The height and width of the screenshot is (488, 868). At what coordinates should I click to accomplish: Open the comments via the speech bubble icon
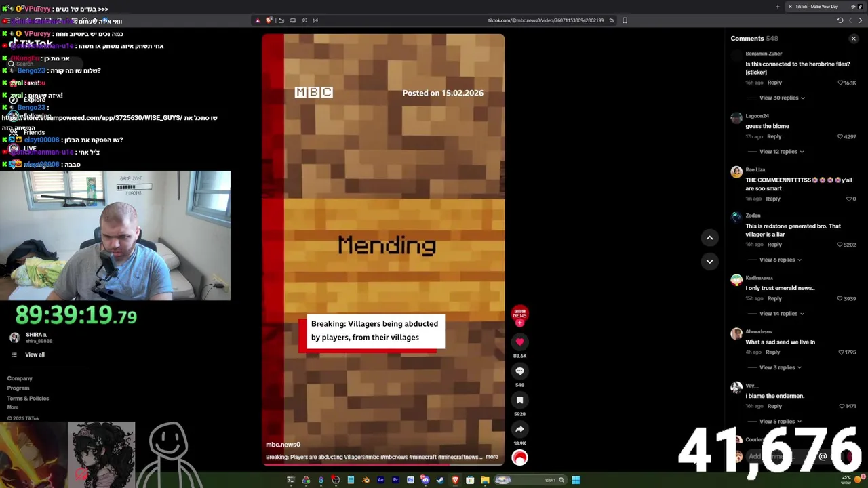(519, 371)
